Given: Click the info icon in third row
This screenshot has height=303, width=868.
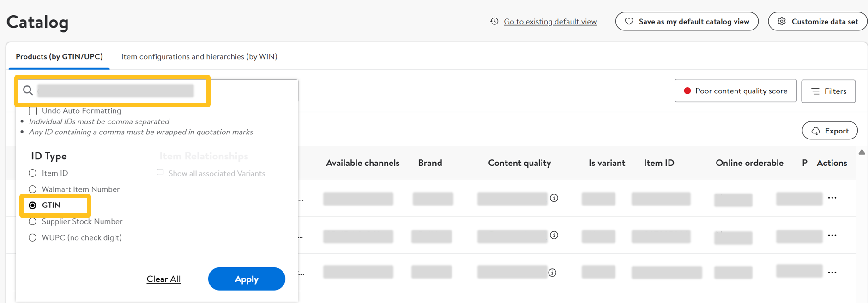Looking at the screenshot, I should point(552,273).
